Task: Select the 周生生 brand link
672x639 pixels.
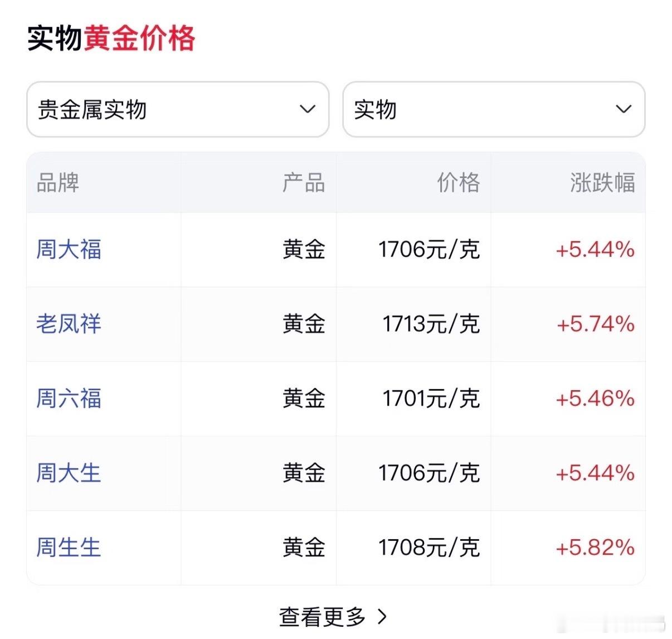Action: click(69, 548)
